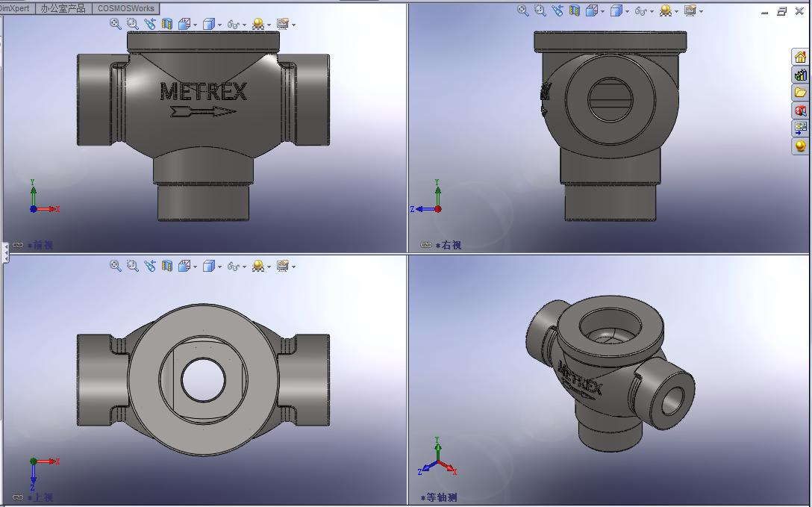812x507 pixels.
Task: Click Zoom to Fit in right view toolbar
Action: coord(523,10)
